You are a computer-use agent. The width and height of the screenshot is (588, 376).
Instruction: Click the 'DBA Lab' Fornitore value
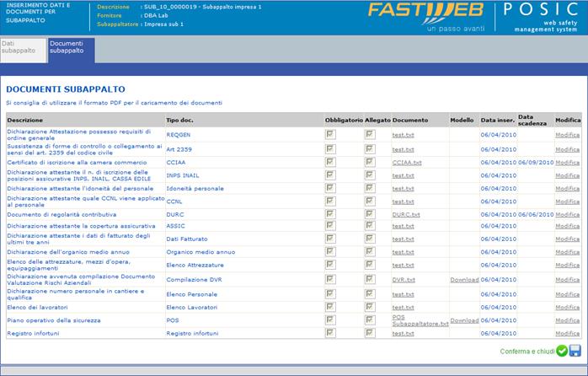coord(156,16)
